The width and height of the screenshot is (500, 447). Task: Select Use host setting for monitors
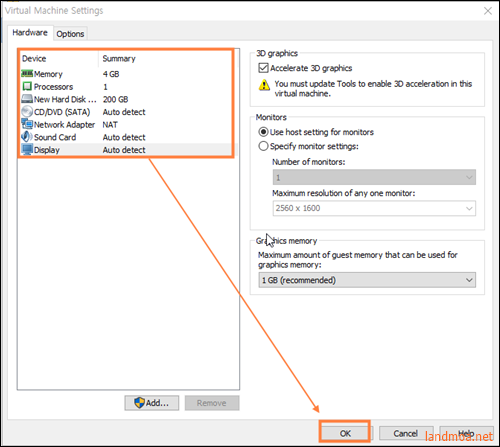click(x=263, y=132)
